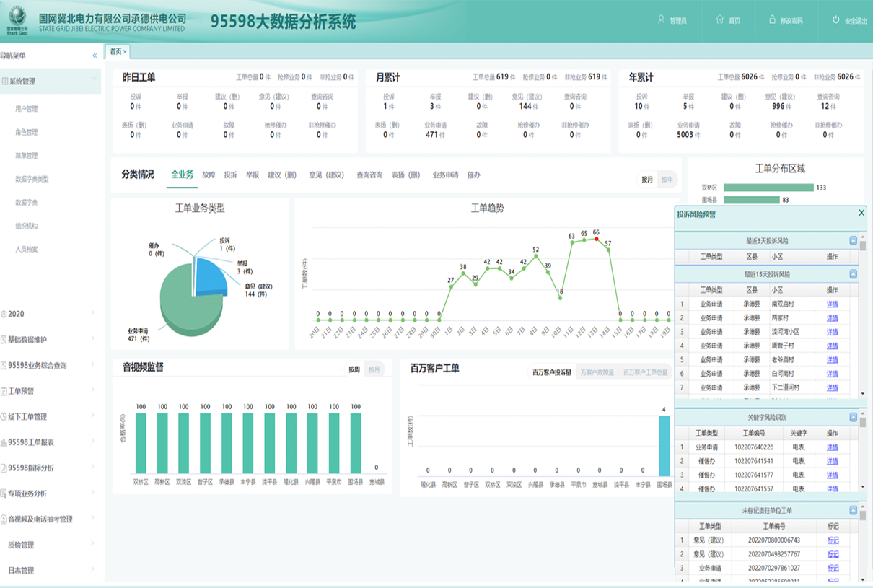Expand 音视频及电话抽考管理 menu
The width and height of the screenshot is (873, 588).
[x=51, y=519]
